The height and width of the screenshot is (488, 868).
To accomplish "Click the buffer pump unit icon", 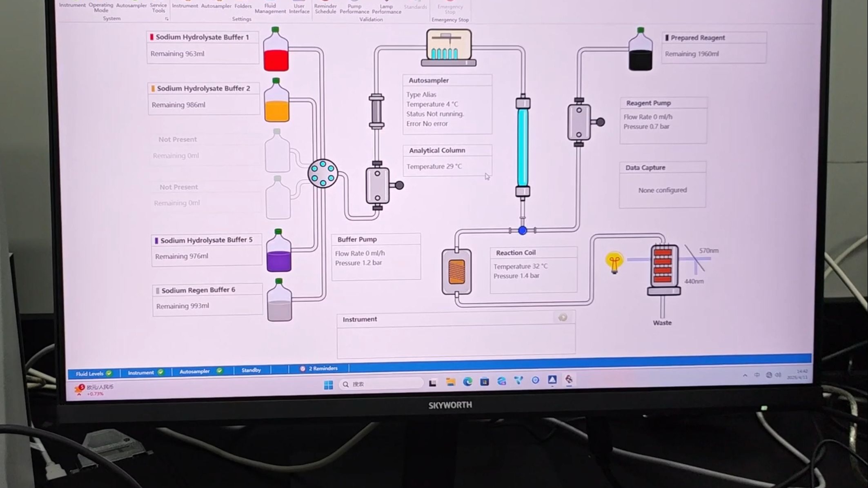I will point(378,185).
